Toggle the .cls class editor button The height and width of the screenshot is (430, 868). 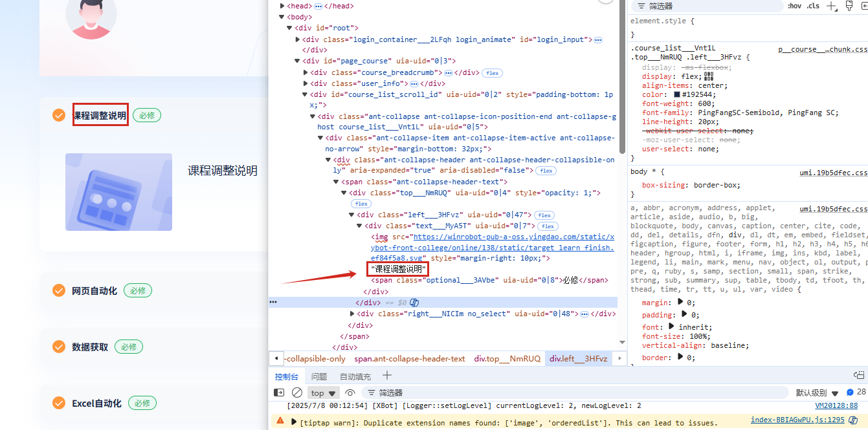pos(813,6)
